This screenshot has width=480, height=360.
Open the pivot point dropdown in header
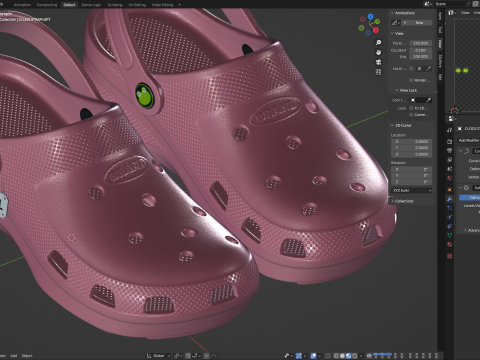coord(177,356)
